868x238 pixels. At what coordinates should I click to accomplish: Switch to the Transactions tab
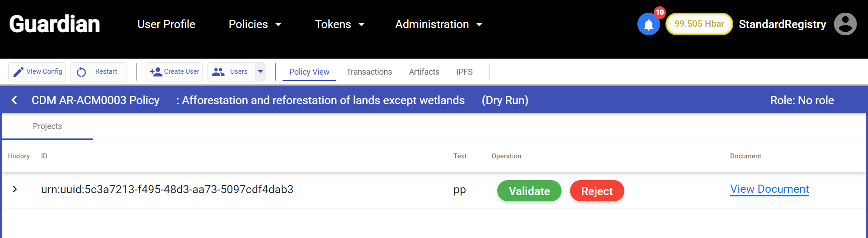(369, 72)
